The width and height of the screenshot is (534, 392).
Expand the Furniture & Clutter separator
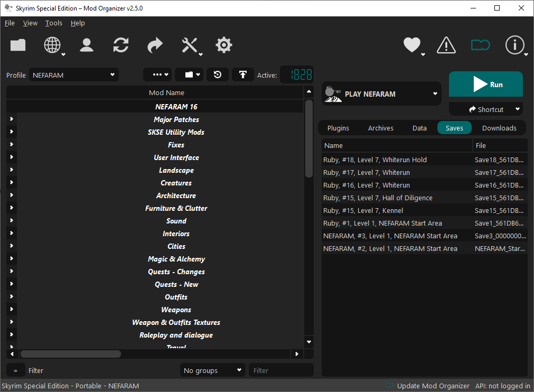(x=12, y=208)
